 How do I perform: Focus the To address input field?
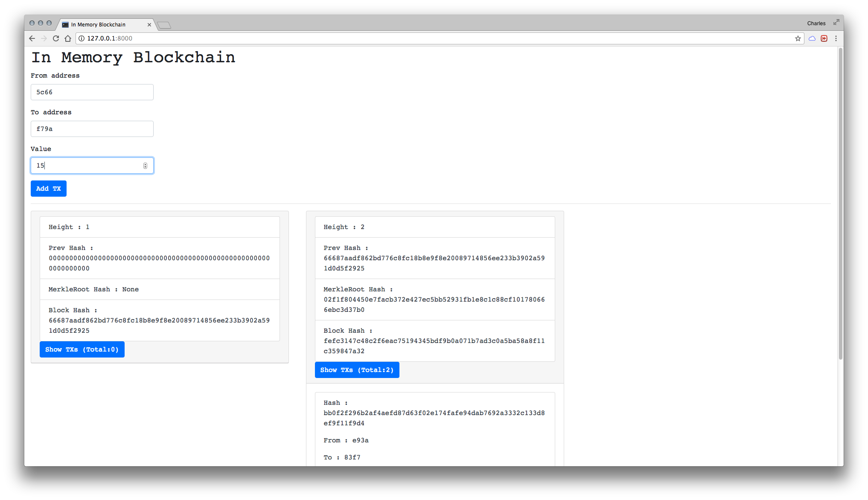pos(92,129)
